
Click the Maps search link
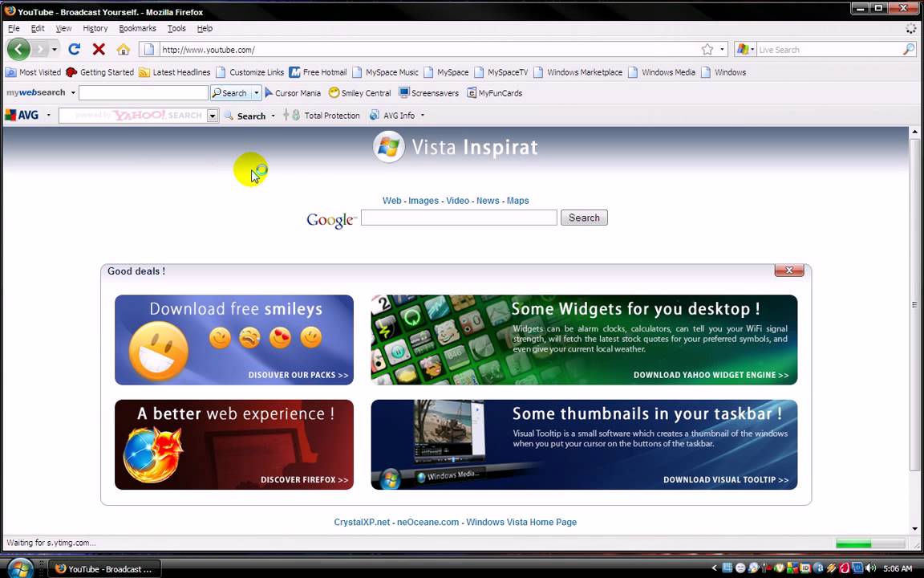[518, 201]
